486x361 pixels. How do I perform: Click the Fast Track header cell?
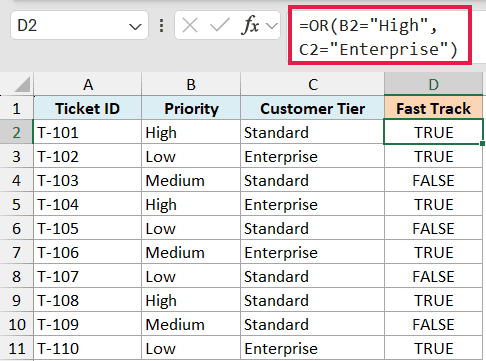433,108
